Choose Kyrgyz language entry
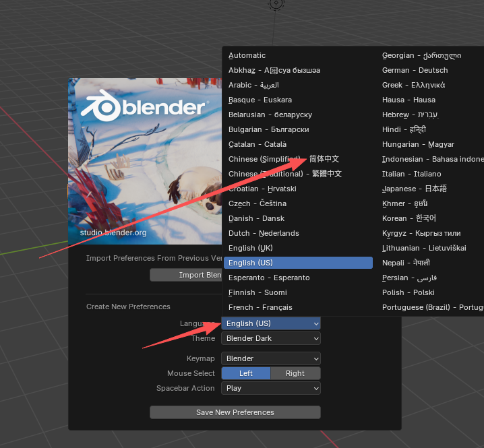Viewport: 484px width, 448px height. point(431,233)
